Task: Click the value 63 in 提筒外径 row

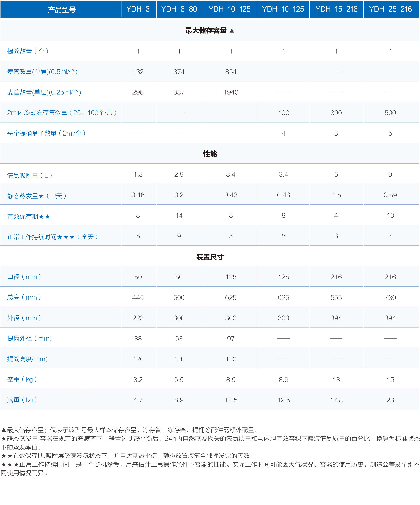Action: pyautogui.click(x=179, y=339)
